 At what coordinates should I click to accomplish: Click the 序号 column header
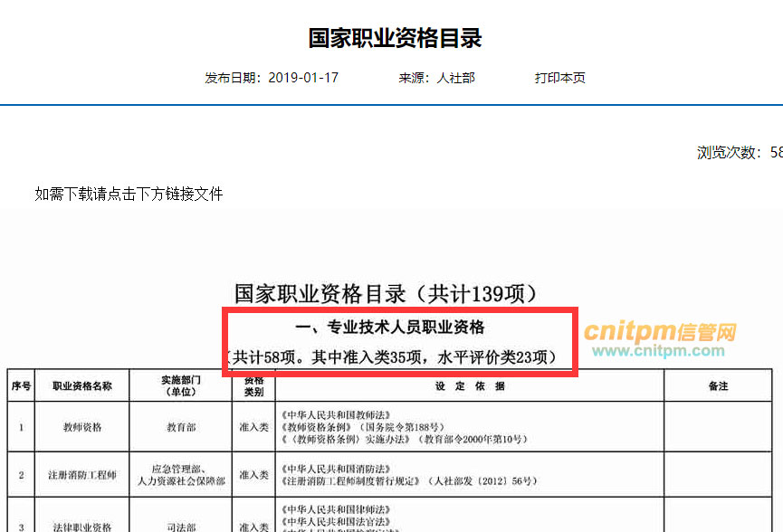pyautogui.click(x=21, y=386)
